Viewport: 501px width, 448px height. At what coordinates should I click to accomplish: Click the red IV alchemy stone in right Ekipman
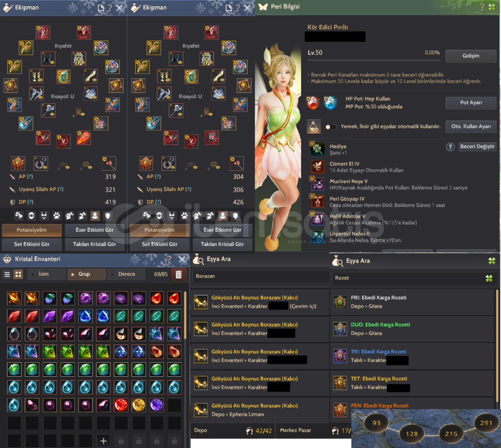pyautogui.click(x=211, y=138)
